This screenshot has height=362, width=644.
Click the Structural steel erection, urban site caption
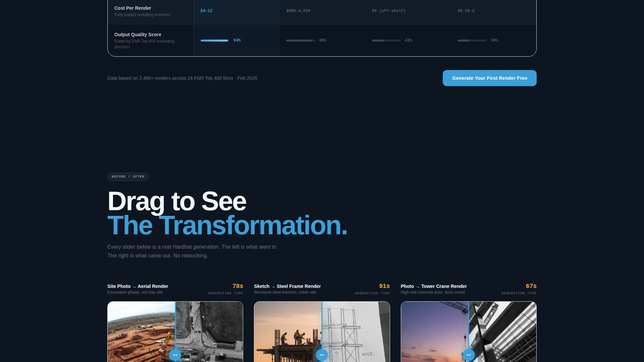click(285, 292)
